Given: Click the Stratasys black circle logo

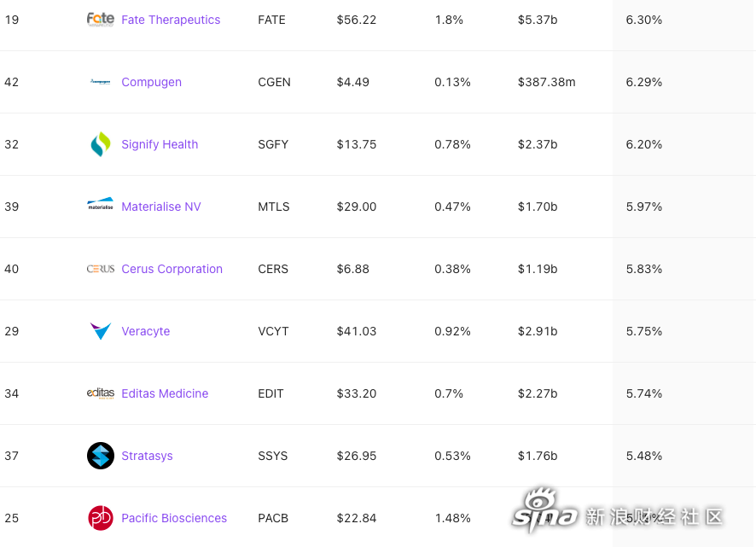Looking at the screenshot, I should click(x=101, y=456).
